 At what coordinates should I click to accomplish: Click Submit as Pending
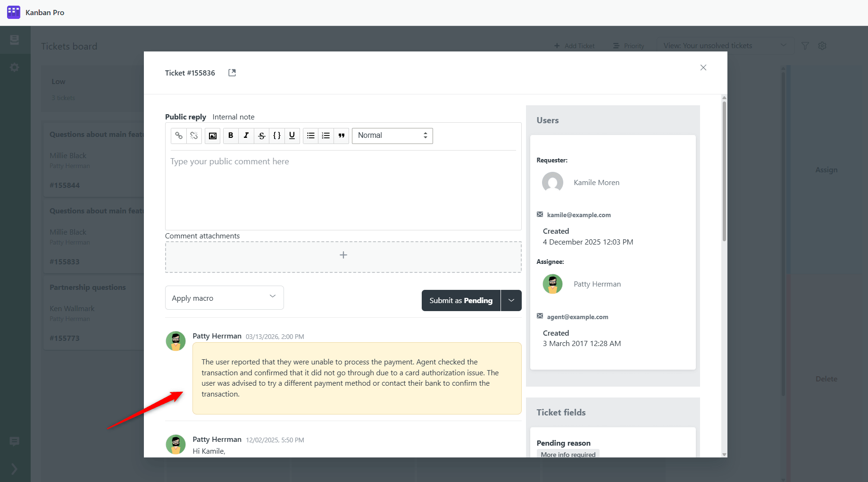(x=460, y=300)
